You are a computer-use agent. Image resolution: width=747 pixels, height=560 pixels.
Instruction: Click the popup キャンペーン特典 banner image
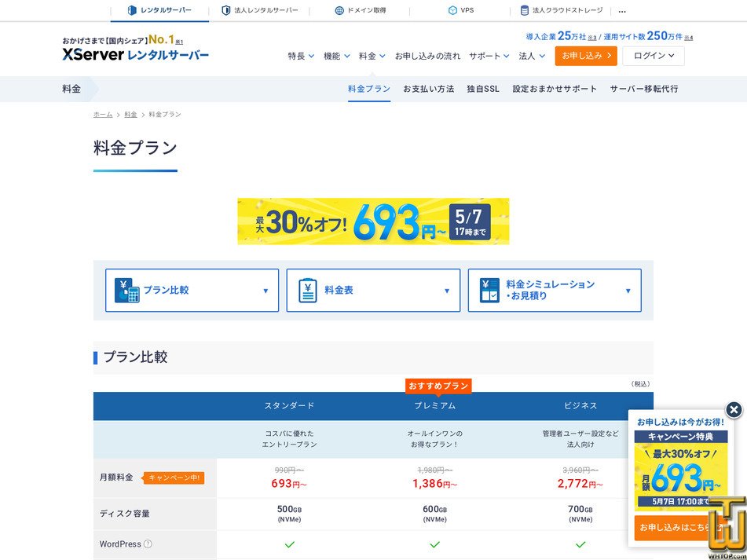pos(681,470)
